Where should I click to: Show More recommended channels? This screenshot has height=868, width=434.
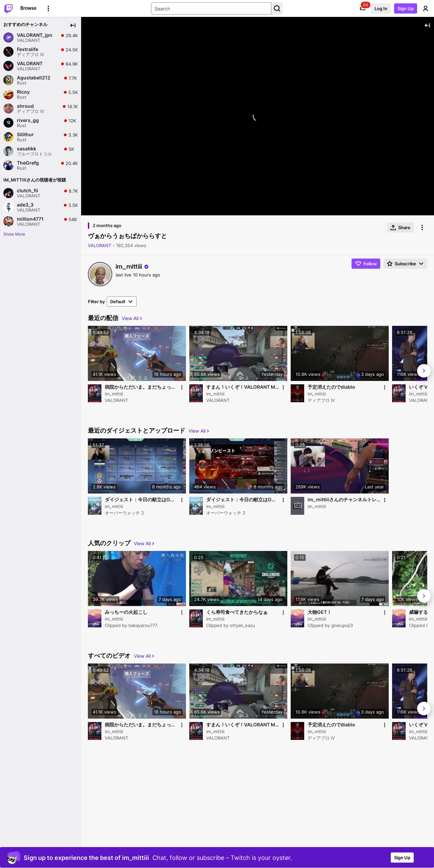tap(14, 234)
